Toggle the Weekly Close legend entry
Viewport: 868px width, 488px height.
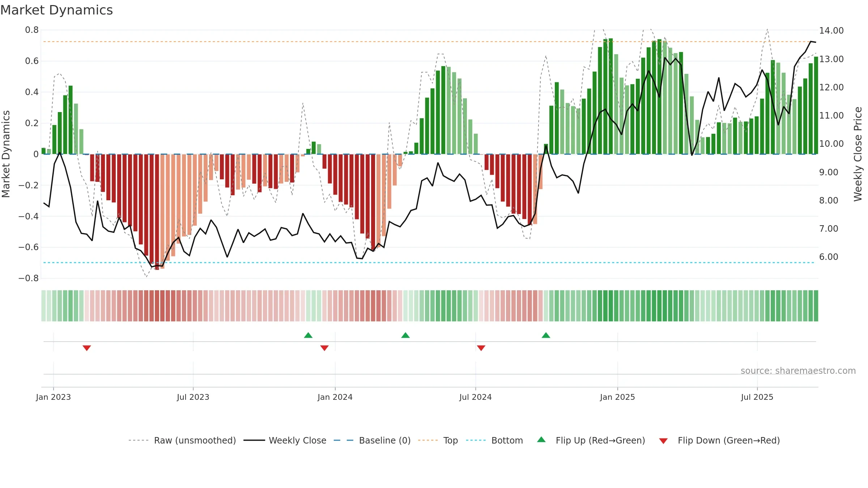(285, 440)
